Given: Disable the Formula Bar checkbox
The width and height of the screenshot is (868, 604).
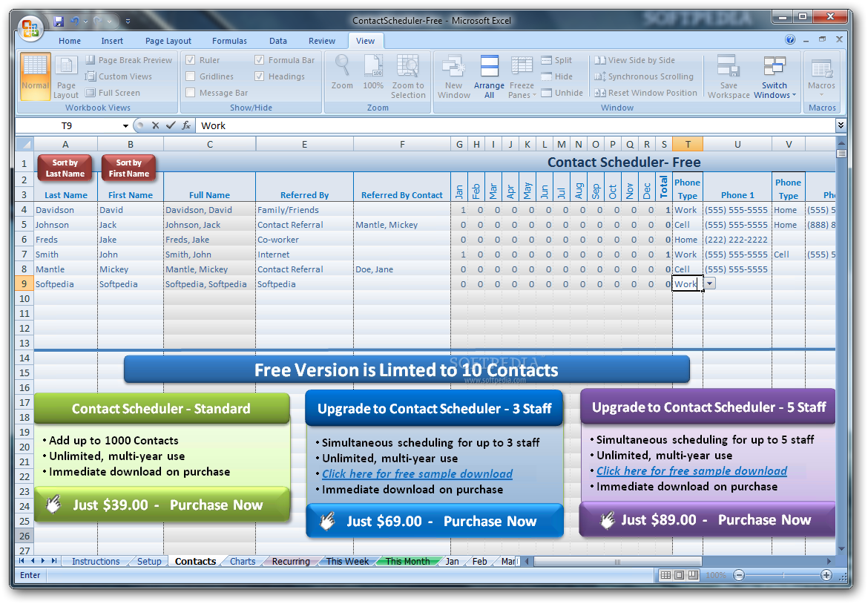Looking at the screenshot, I should [259, 60].
